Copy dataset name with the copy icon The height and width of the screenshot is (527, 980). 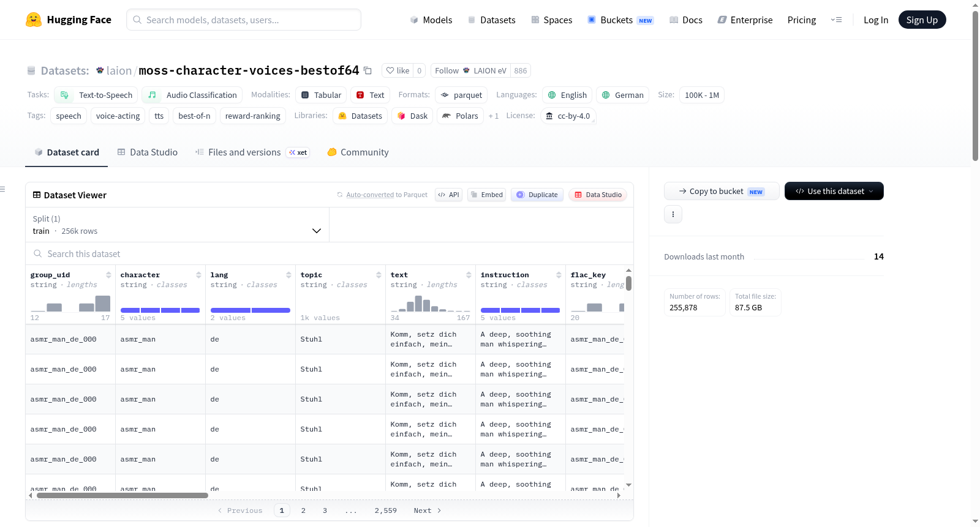tap(367, 70)
